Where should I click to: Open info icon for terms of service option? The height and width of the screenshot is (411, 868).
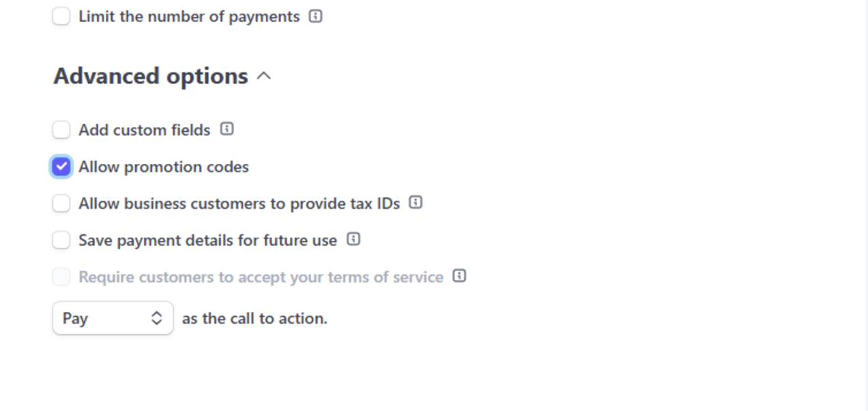pyautogui.click(x=460, y=277)
